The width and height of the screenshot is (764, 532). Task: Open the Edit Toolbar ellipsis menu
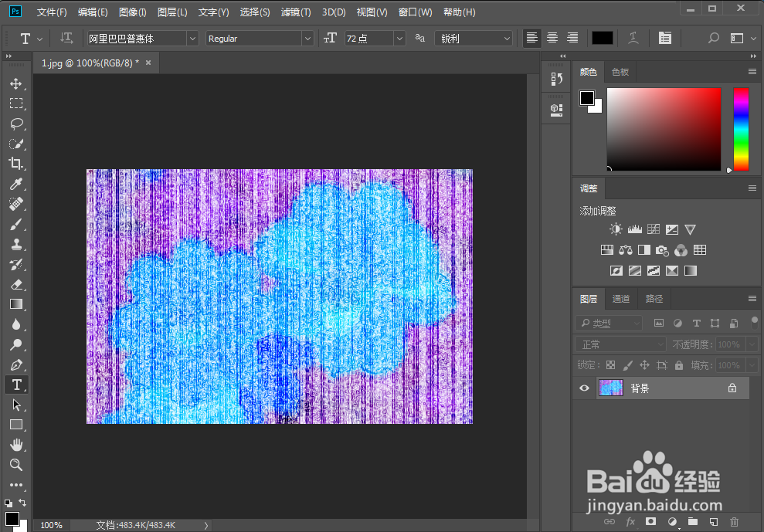[x=16, y=485]
